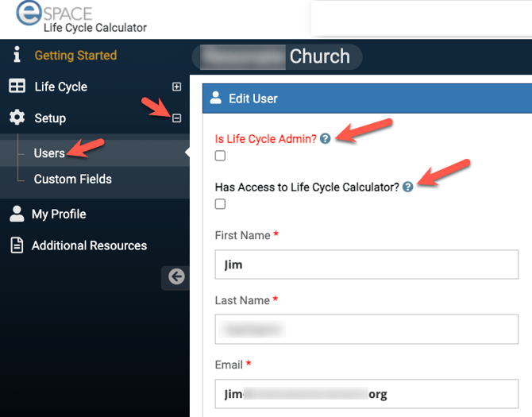The width and height of the screenshot is (532, 417).
Task: Click the First Name text field
Action: pyautogui.click(x=366, y=264)
